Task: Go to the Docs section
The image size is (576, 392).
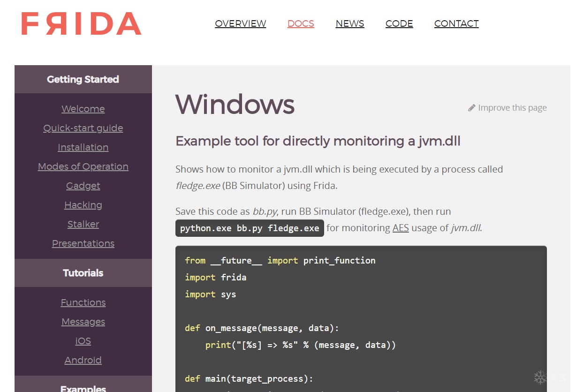Action: (x=301, y=23)
